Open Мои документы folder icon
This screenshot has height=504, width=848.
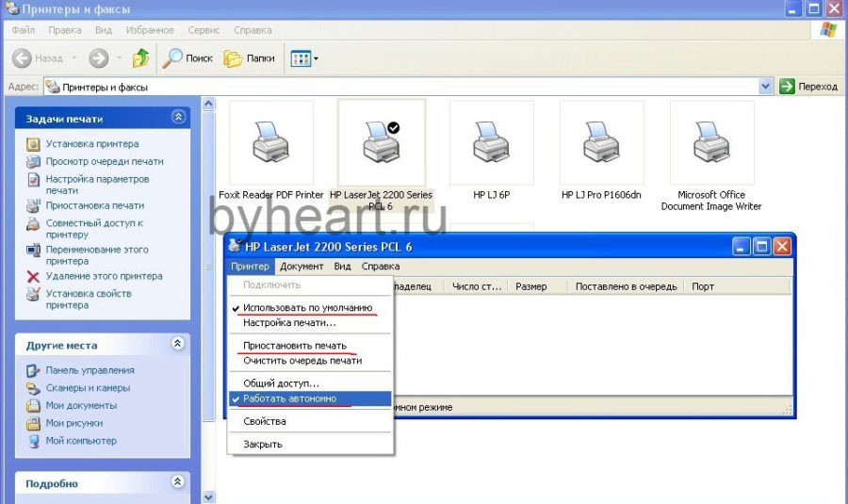tap(33, 406)
